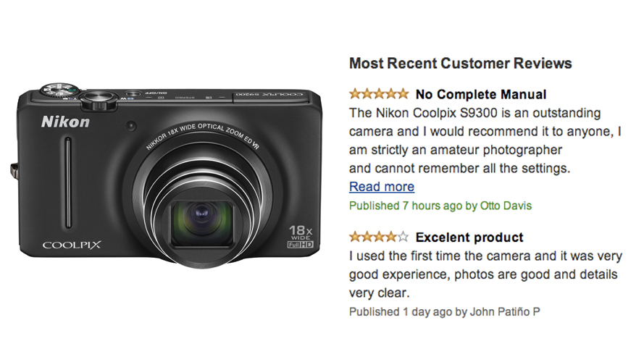Click reviewer name Otto Davis
The image size is (644, 362).
(506, 206)
